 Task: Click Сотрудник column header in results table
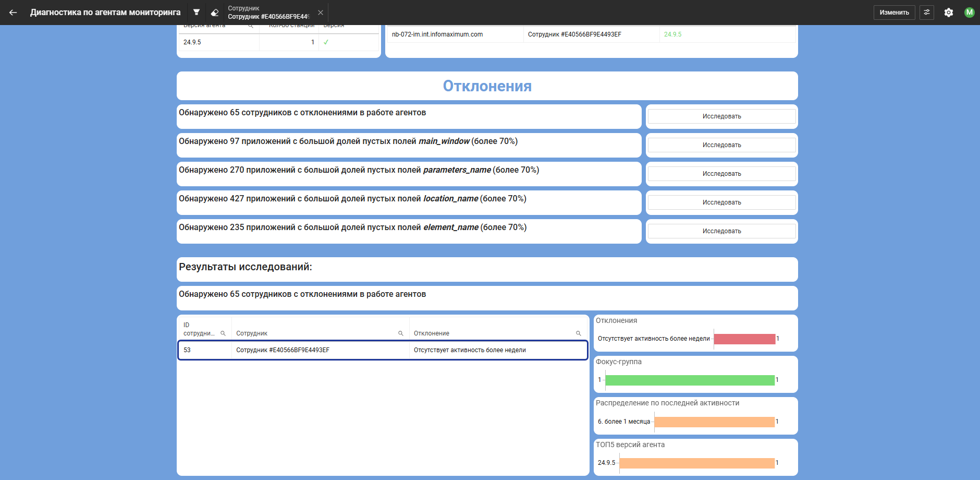tap(252, 333)
